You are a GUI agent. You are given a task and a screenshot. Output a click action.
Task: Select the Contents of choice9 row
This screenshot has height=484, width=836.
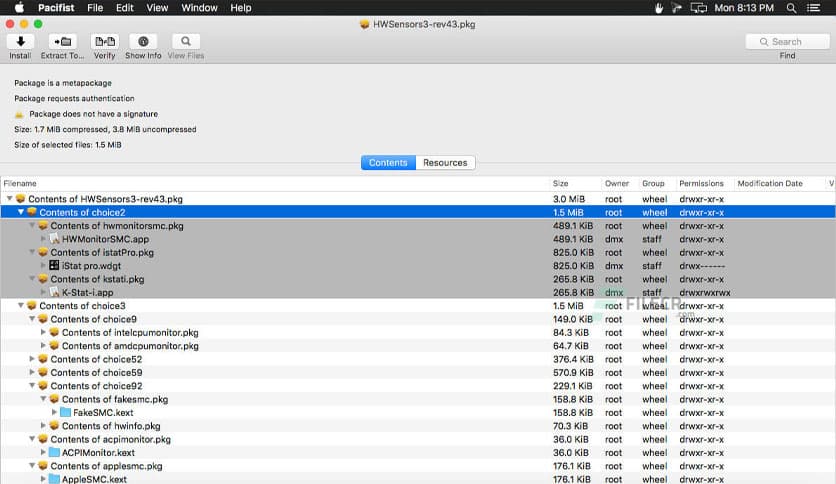[418, 319]
